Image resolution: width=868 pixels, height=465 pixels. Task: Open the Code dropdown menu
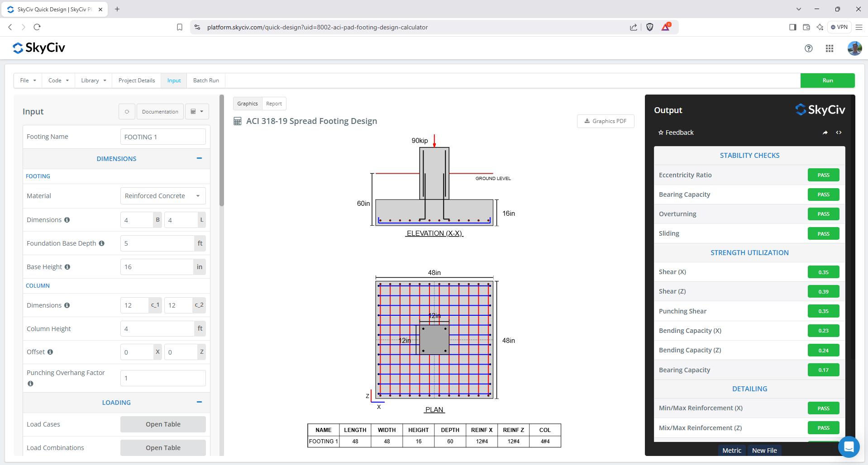pyautogui.click(x=58, y=81)
